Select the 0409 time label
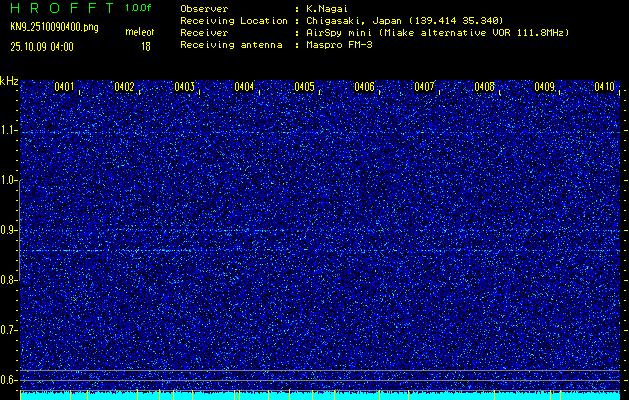The image size is (629, 400). coord(544,87)
